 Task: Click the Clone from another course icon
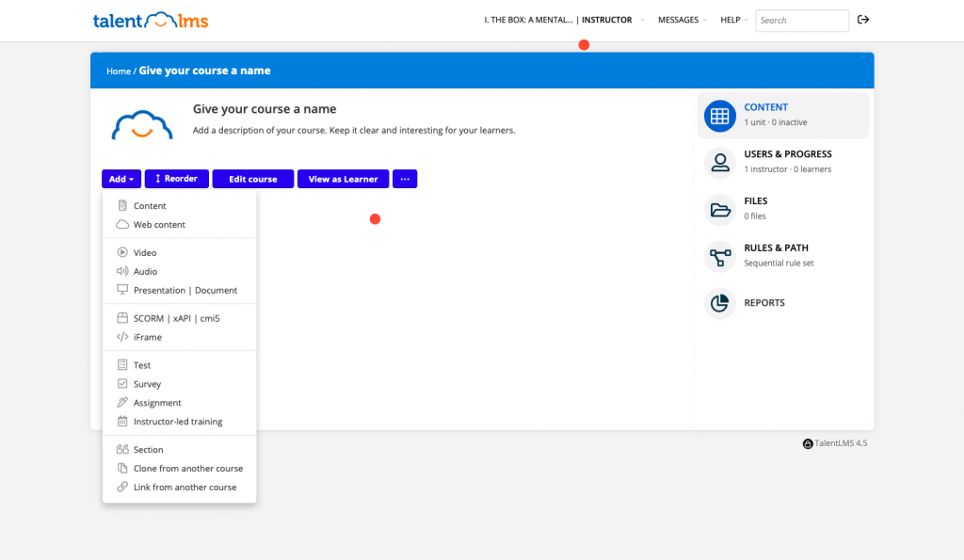pos(122,468)
